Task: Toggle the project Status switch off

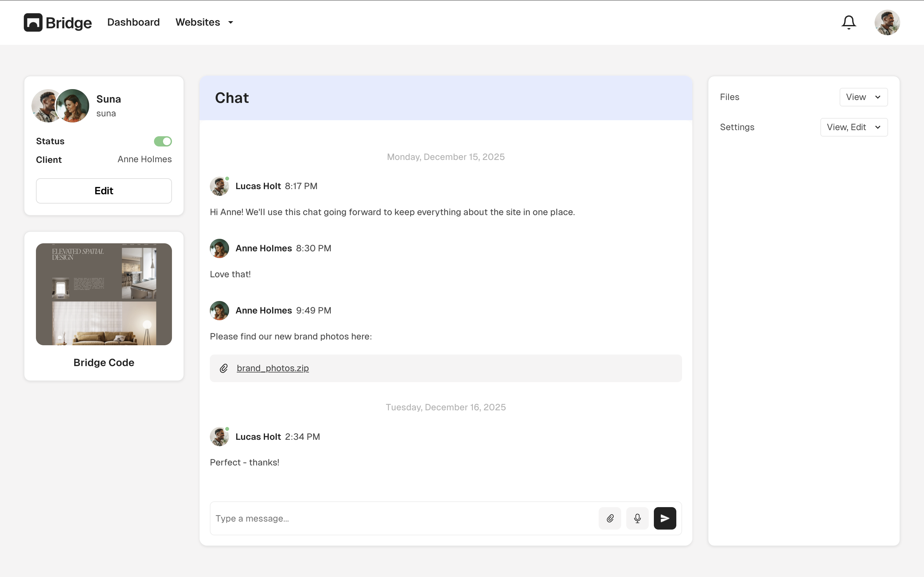Action: click(x=163, y=141)
